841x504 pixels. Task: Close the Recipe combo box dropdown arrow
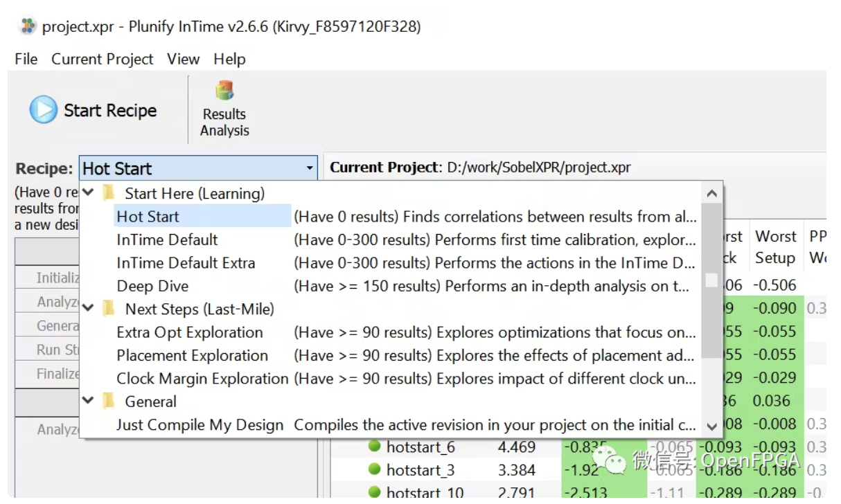tap(308, 168)
